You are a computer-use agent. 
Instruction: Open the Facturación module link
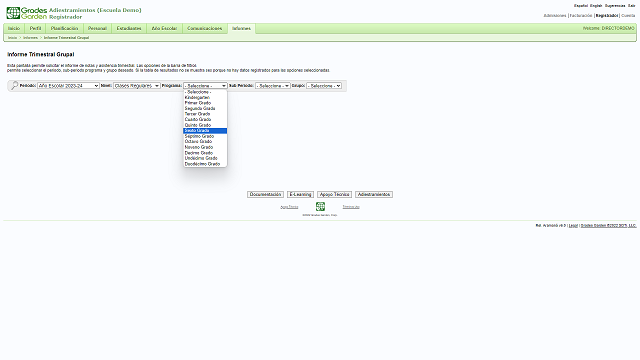click(x=581, y=16)
